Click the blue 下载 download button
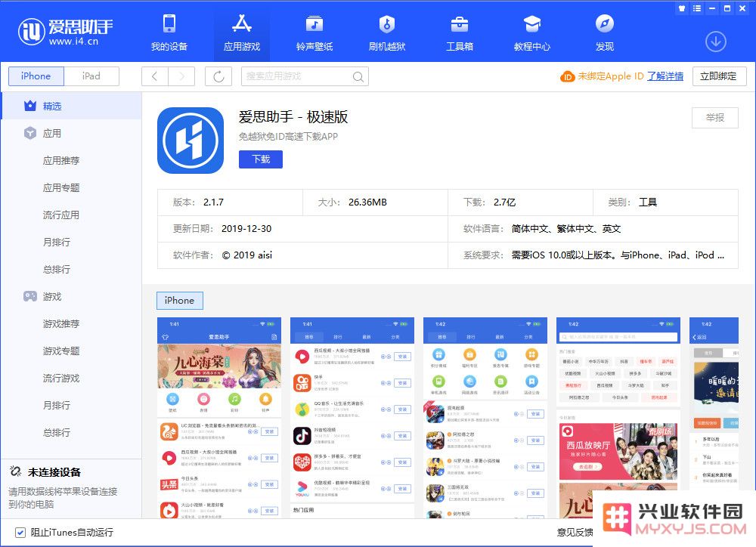The image size is (756, 547). pyautogui.click(x=261, y=159)
